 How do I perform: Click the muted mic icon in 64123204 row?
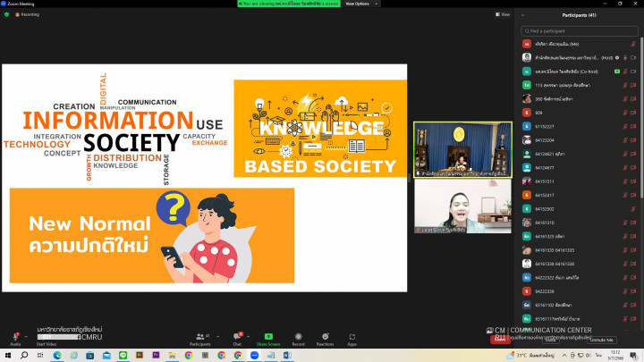click(x=625, y=140)
